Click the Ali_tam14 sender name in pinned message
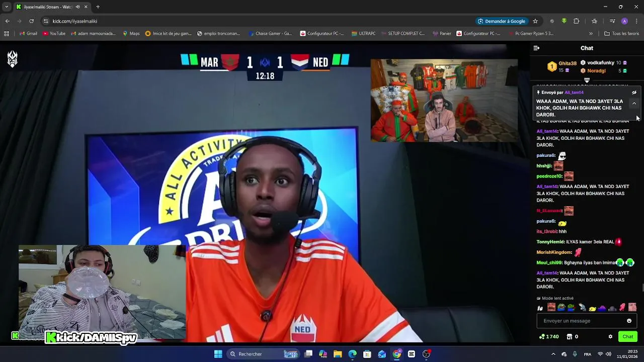This screenshot has height=362, width=644. (574, 93)
